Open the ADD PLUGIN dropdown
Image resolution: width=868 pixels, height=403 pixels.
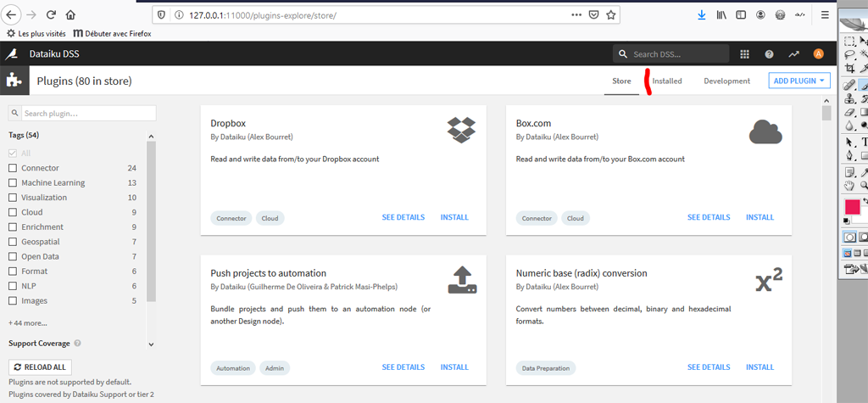pos(800,81)
